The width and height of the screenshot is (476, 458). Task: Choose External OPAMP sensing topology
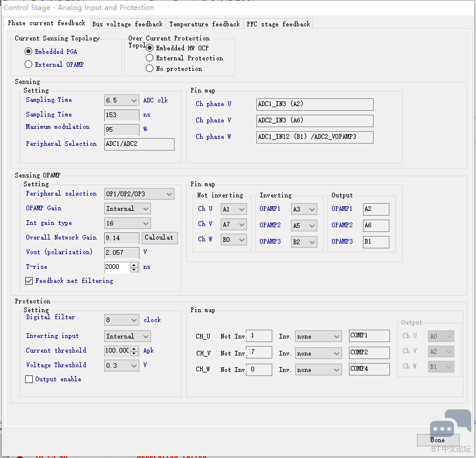click(29, 64)
